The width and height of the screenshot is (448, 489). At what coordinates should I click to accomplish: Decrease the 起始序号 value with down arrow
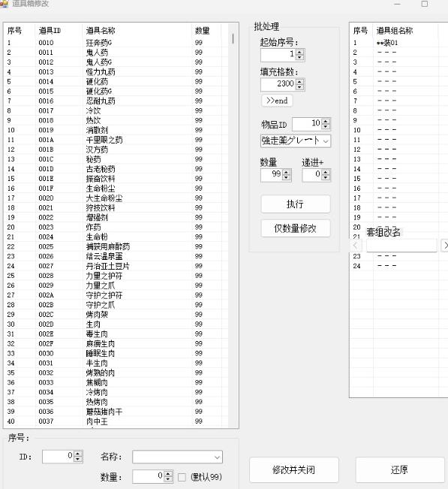(299, 57)
